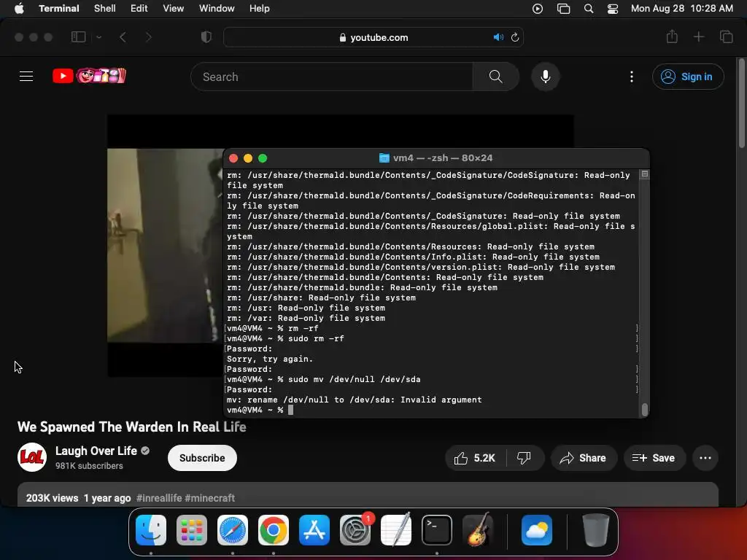
Task: Click the Terminal window scrollbar thumb
Action: click(645, 410)
